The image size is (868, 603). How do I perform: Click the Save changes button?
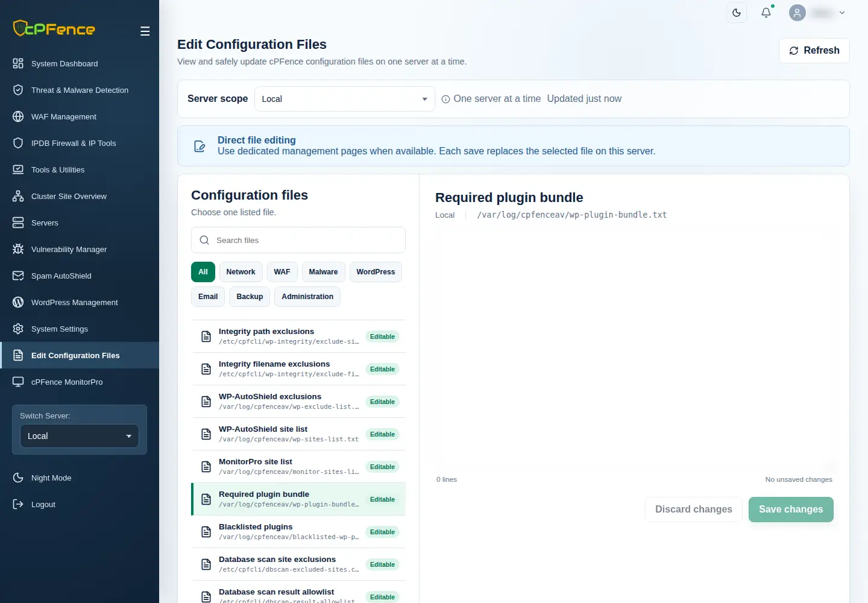pos(791,510)
